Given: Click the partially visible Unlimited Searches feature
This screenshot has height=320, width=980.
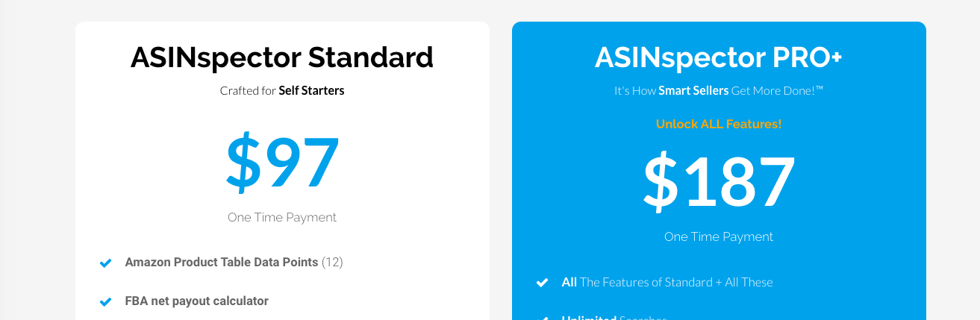Looking at the screenshot, I should 614,317.
